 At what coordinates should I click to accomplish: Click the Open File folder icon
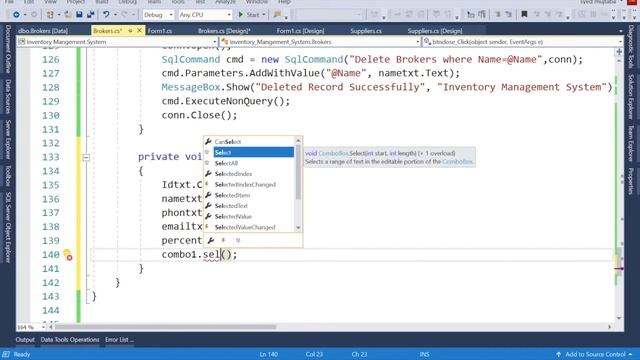point(68,15)
